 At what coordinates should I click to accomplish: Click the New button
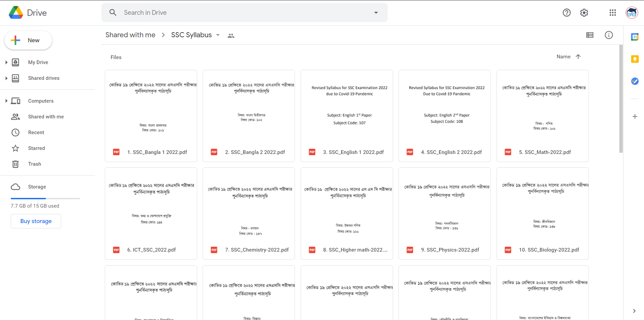(28, 40)
